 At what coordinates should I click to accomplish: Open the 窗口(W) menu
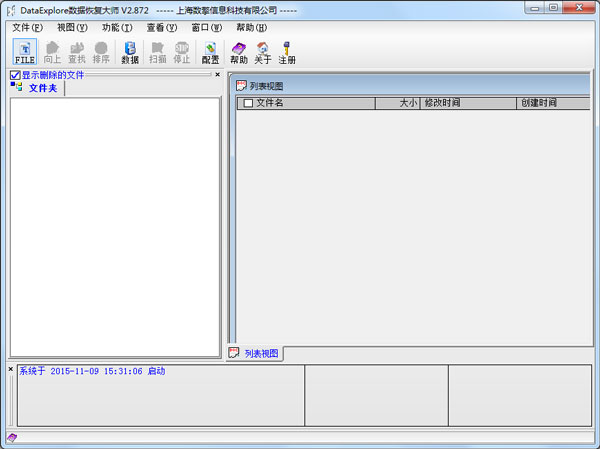pos(207,28)
